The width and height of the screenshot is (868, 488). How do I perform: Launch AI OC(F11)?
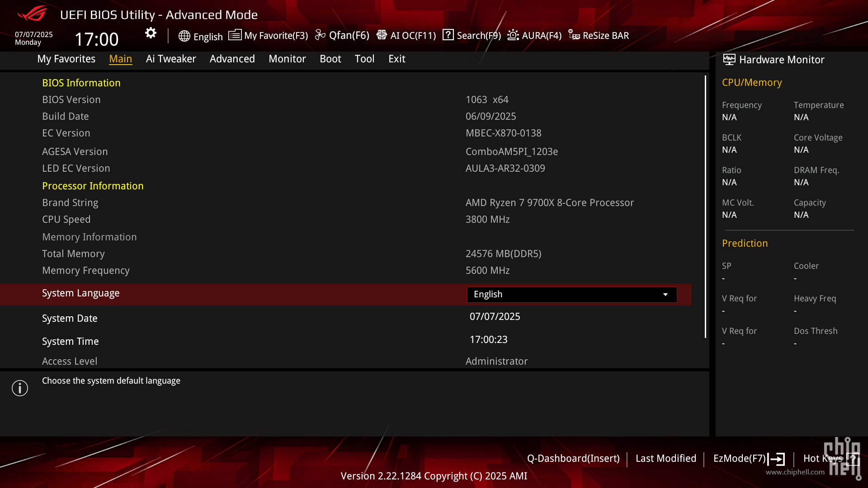coord(406,35)
